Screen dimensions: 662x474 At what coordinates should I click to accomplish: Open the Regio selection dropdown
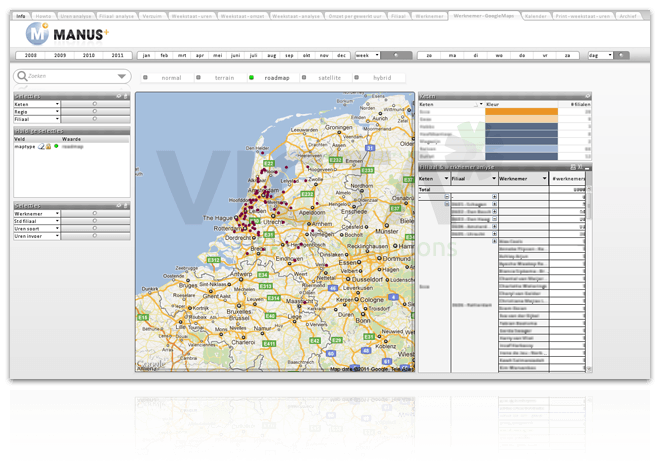click(57, 111)
